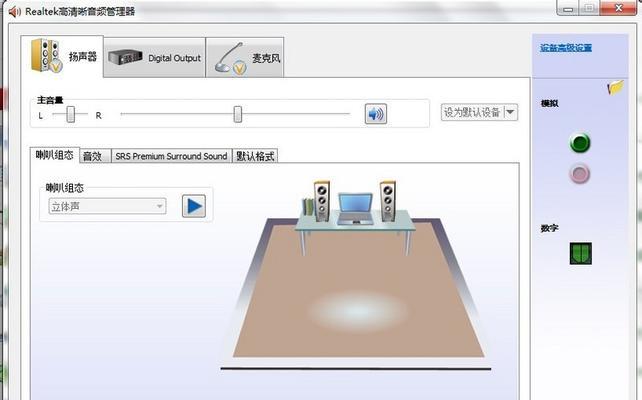Click the pink analog jack icon

580,174
